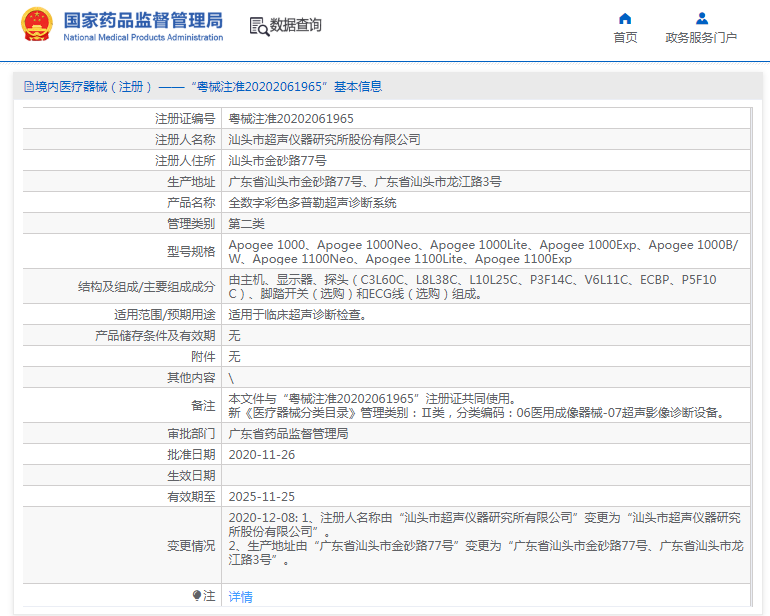Click approval date 2020-11-26
This screenshot has height=616, width=770.
262,455
